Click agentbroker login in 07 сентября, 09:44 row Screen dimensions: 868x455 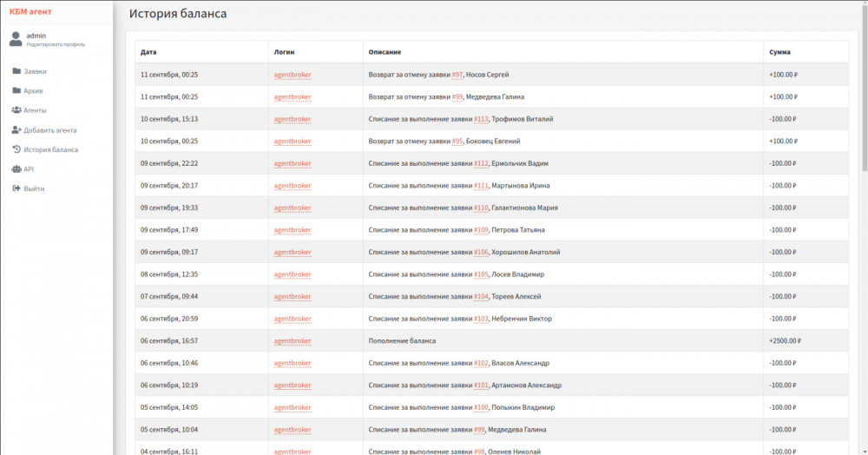[x=293, y=296]
